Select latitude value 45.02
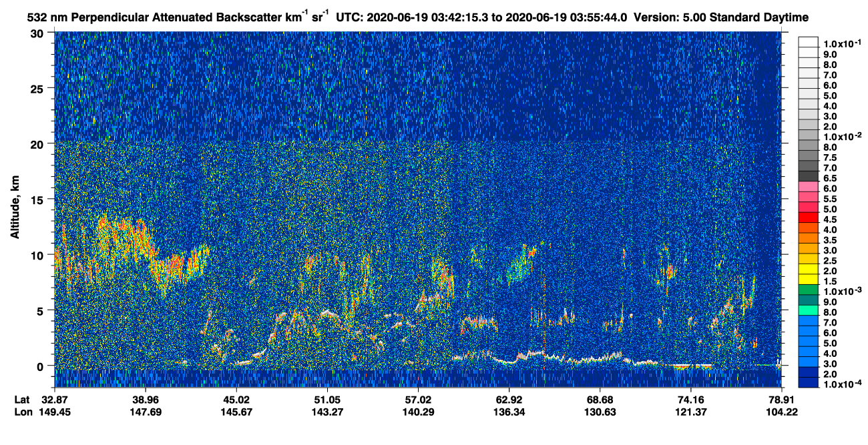The width and height of the screenshot is (868, 445). [236, 400]
